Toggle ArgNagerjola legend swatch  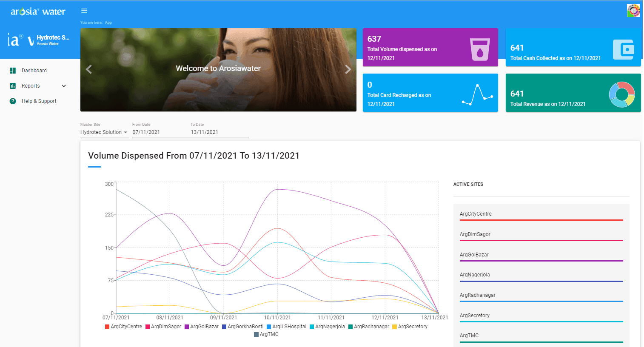[x=312, y=327]
